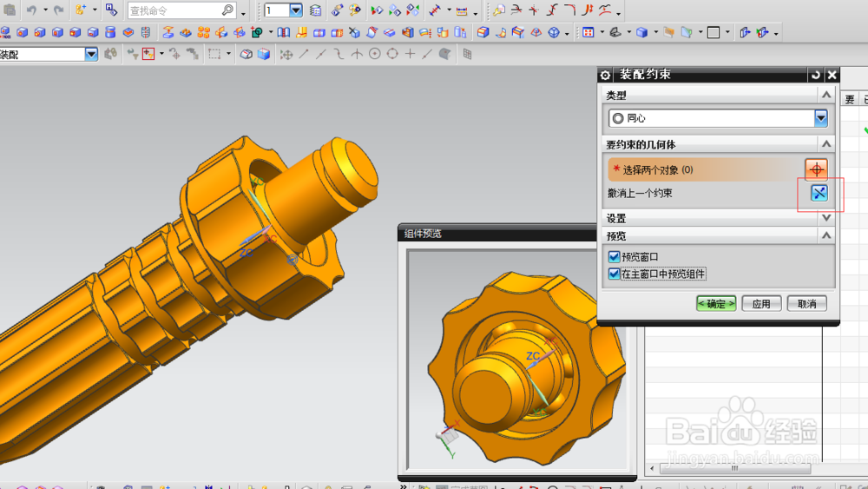Viewport: 868px width, 489px height.
Task: Collapse the 类型 section
Action: tap(826, 95)
